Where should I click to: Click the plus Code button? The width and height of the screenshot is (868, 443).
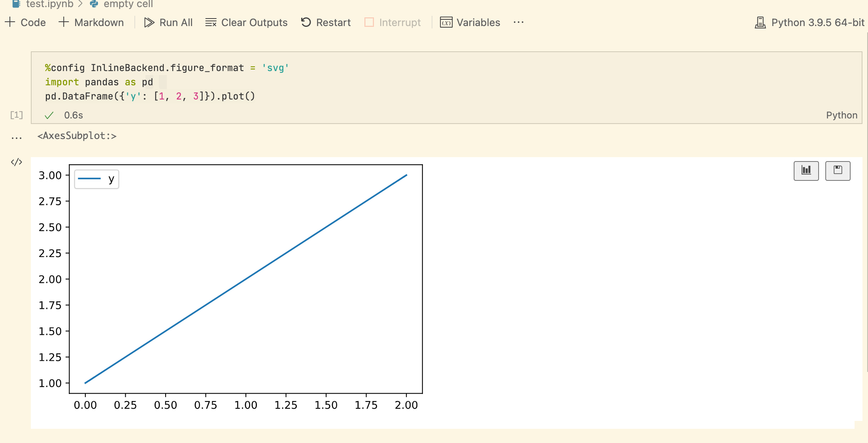pos(26,23)
